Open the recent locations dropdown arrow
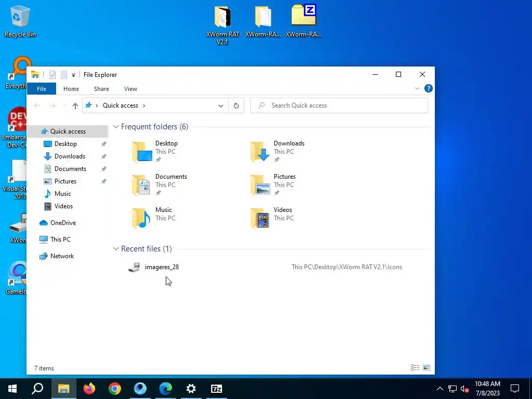Viewport: 532px width, 399px height. click(x=64, y=105)
